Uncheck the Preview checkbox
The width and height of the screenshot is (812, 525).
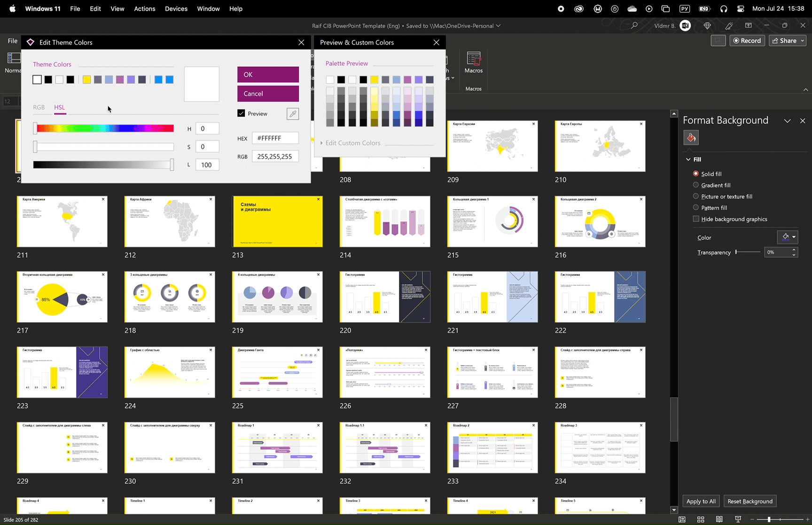pos(242,113)
